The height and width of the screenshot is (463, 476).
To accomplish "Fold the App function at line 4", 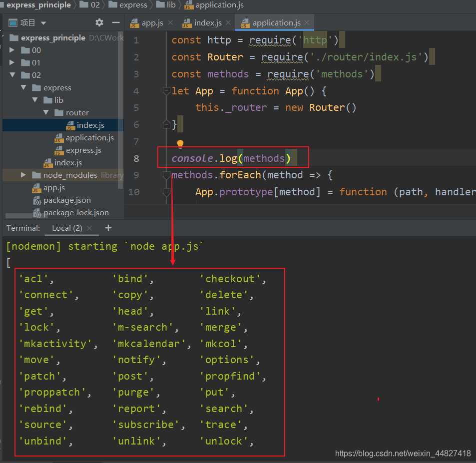I will point(166,91).
